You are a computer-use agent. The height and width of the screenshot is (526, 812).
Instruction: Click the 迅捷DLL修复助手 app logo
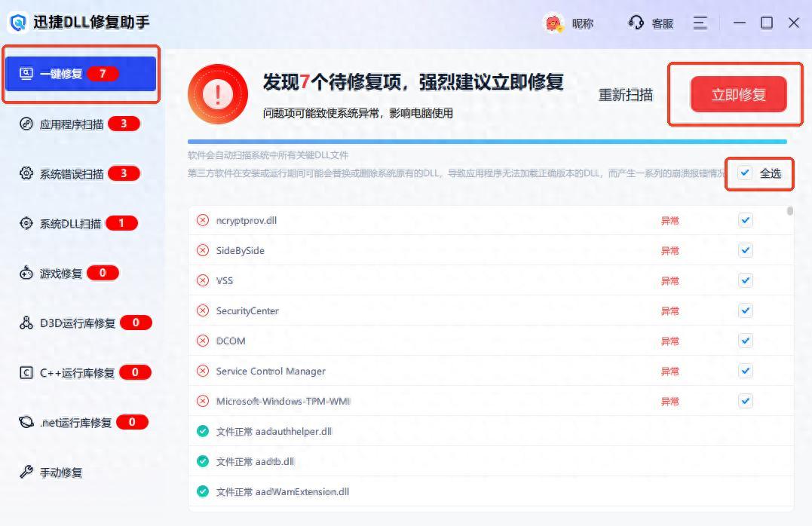(18, 23)
